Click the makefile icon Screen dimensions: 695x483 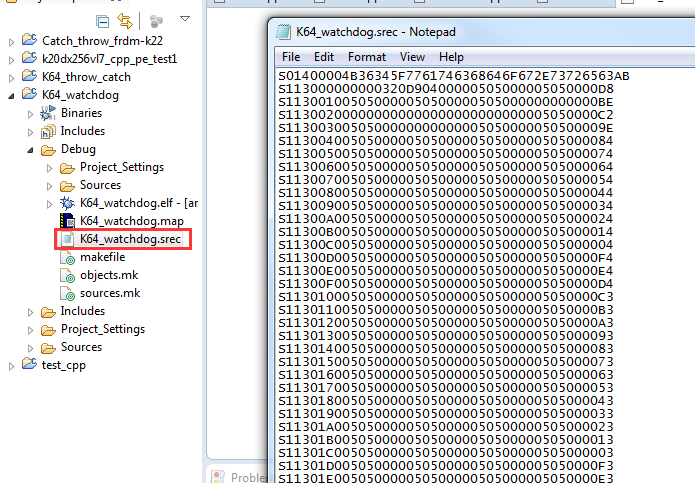(x=67, y=257)
